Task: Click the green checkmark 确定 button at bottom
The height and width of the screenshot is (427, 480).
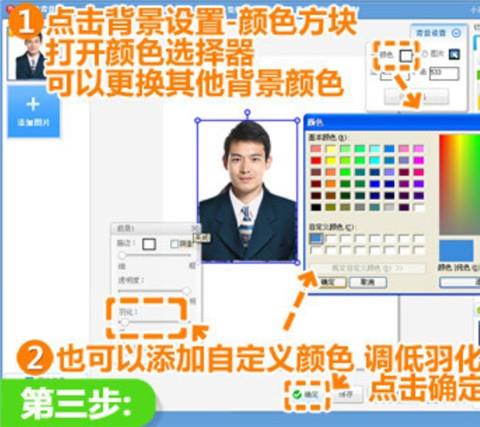Action: coord(307,395)
